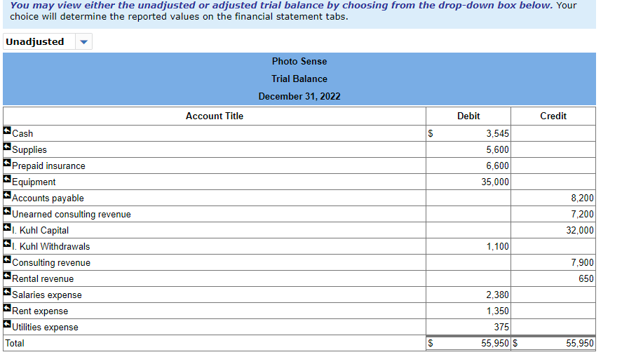The image size is (622, 364).
Task: Click the arrow icon beside Utilities expense
Action: 7,324
